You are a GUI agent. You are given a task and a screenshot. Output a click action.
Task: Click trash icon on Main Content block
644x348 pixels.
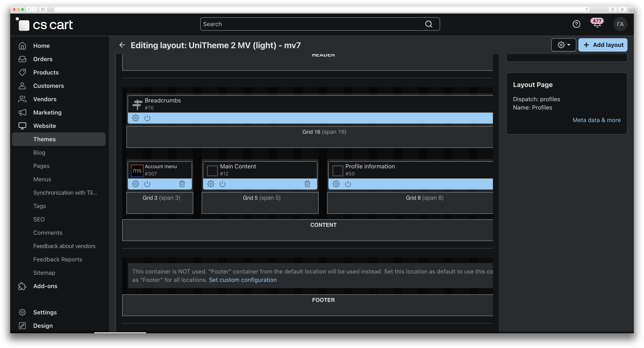307,184
